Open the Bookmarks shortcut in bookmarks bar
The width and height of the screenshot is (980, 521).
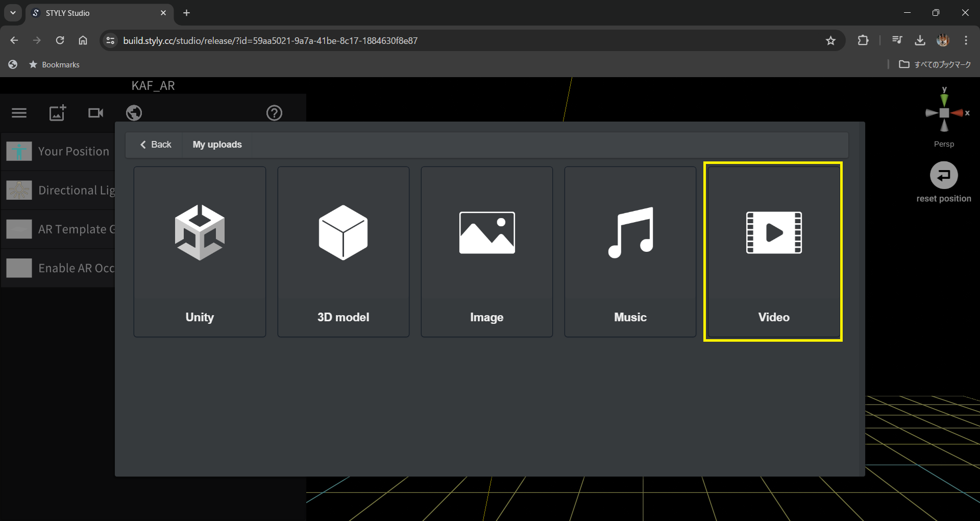point(55,64)
